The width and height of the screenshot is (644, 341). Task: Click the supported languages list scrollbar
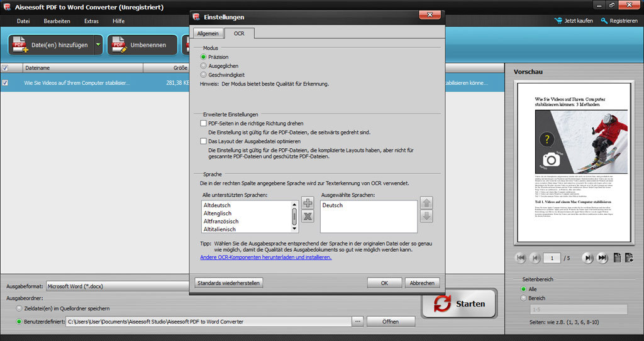[x=294, y=216]
